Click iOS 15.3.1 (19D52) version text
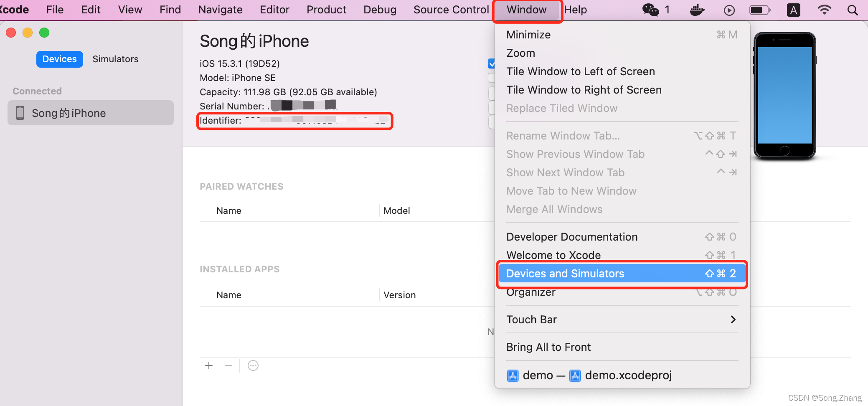 click(240, 63)
